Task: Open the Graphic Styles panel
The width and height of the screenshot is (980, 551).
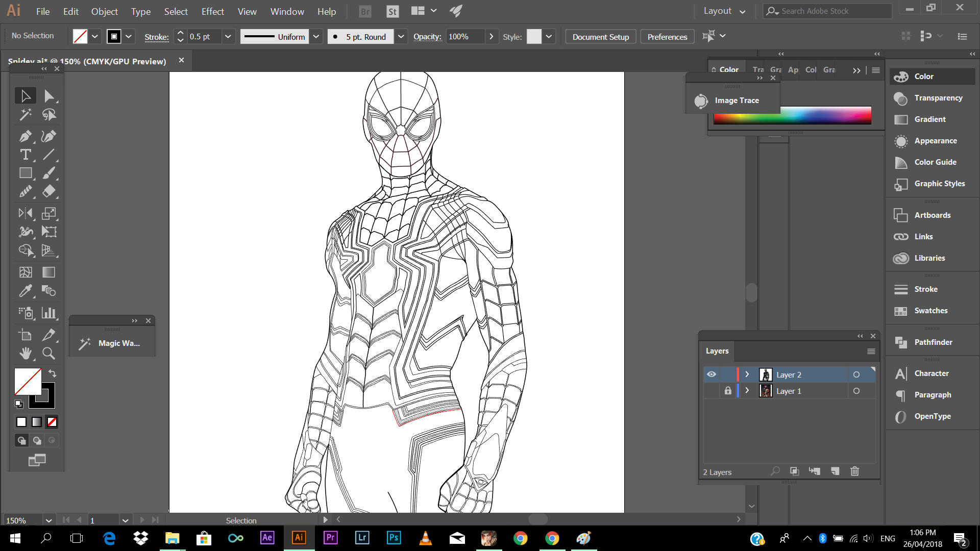Action: click(x=932, y=184)
